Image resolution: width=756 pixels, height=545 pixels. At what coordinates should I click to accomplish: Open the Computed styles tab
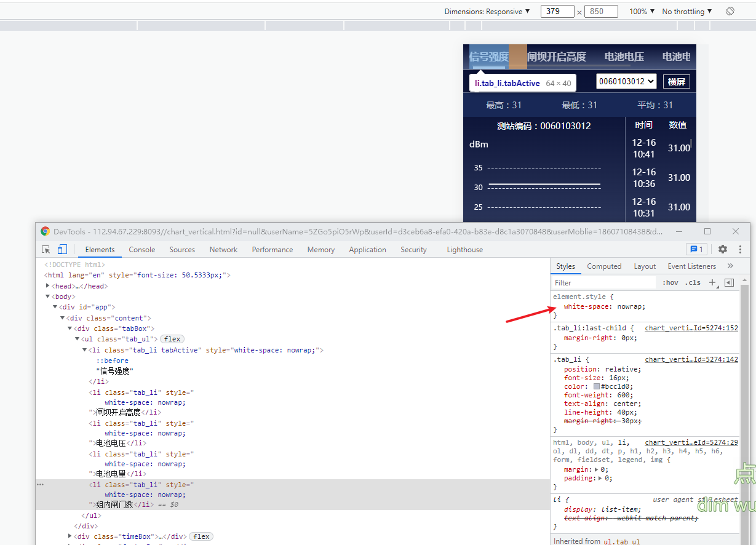(x=604, y=266)
